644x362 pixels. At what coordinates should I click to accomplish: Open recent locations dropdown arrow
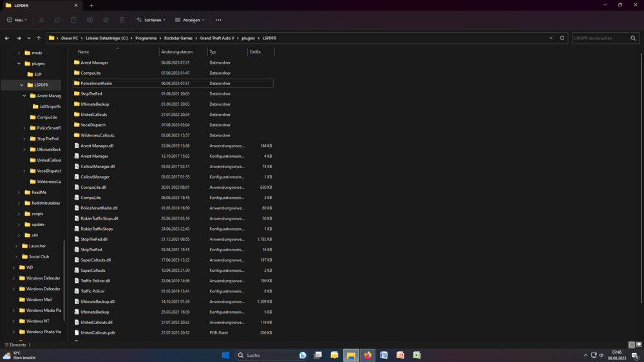pos(29,38)
